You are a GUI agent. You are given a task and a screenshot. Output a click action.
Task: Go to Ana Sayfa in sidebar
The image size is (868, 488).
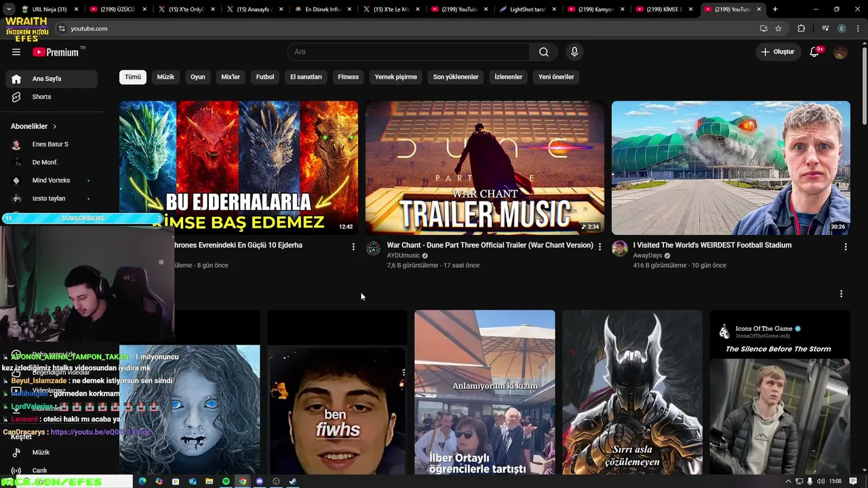point(52,79)
